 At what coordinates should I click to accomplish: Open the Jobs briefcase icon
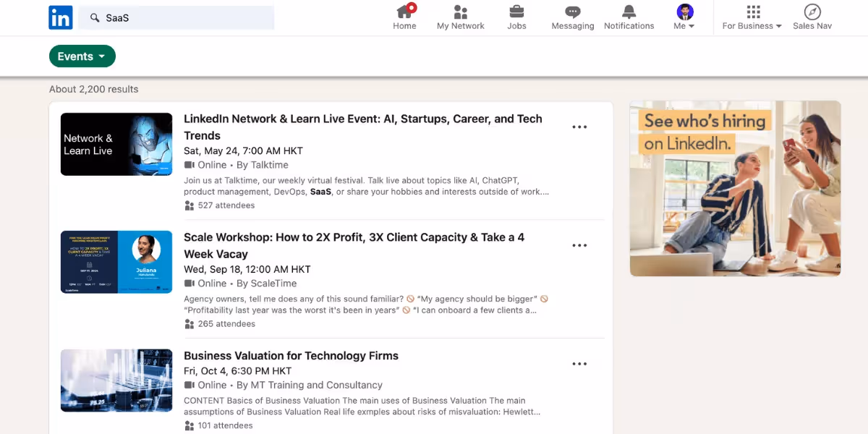pyautogui.click(x=516, y=12)
